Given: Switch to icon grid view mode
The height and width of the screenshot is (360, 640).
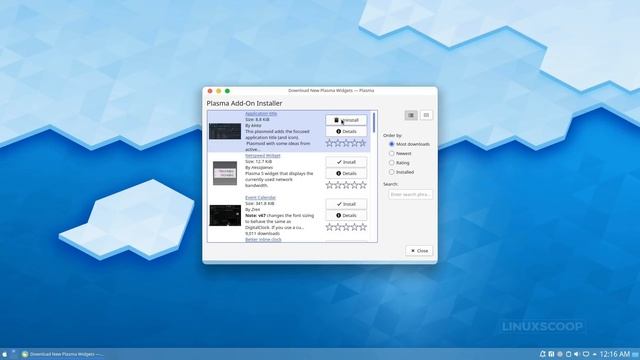Looking at the screenshot, I should click(426, 116).
